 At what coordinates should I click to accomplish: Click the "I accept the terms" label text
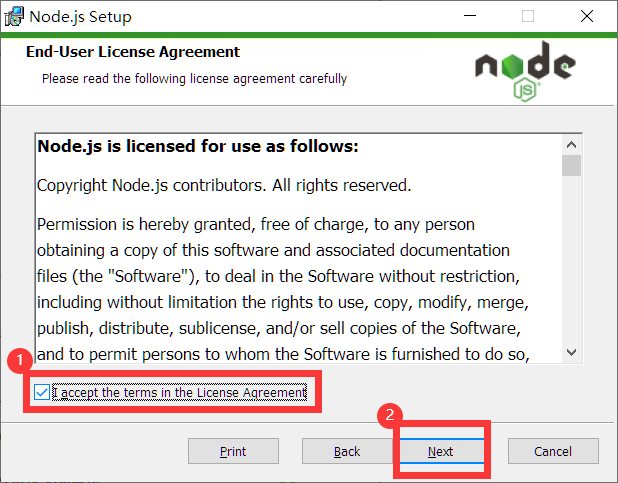coord(179,393)
